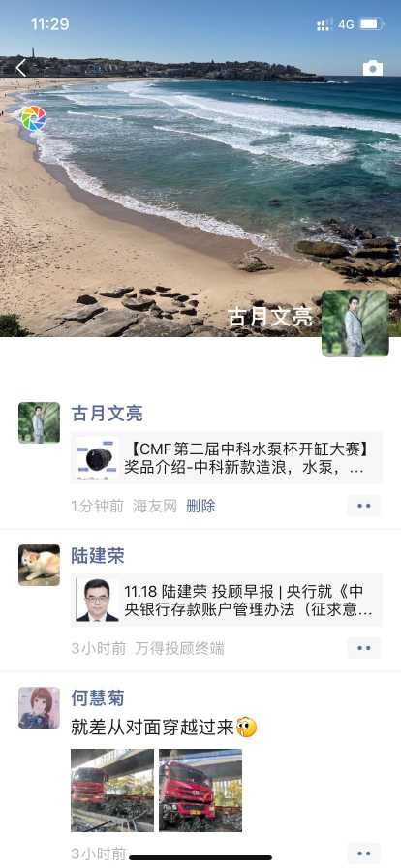
Task: Open the 万得投顾终端 source link
Action: click(179, 648)
